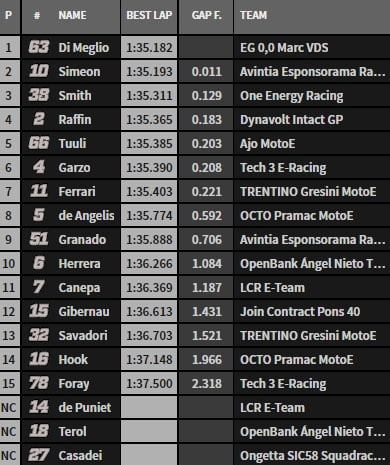Click the number 66 rider badge
Image resolution: width=390 pixels, height=465 pixels.
pyautogui.click(x=39, y=143)
